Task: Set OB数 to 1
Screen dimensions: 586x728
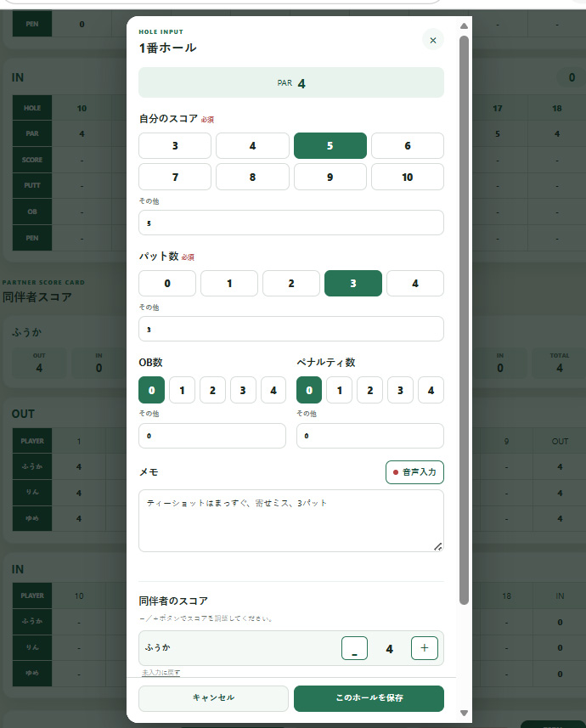Action: (182, 390)
